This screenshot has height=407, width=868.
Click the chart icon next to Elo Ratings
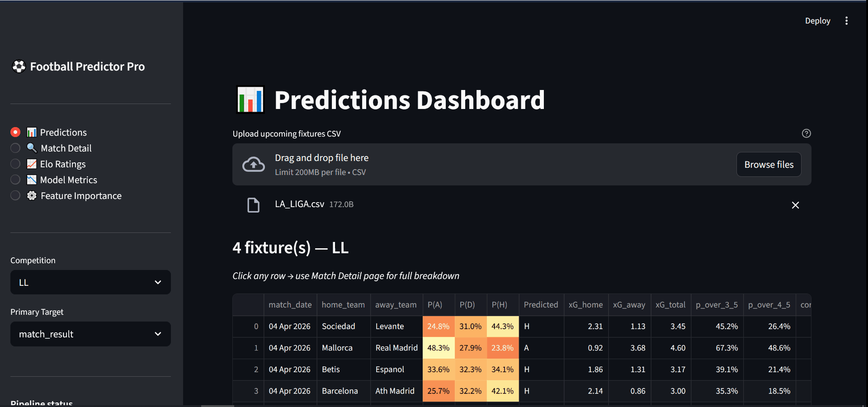tap(32, 164)
